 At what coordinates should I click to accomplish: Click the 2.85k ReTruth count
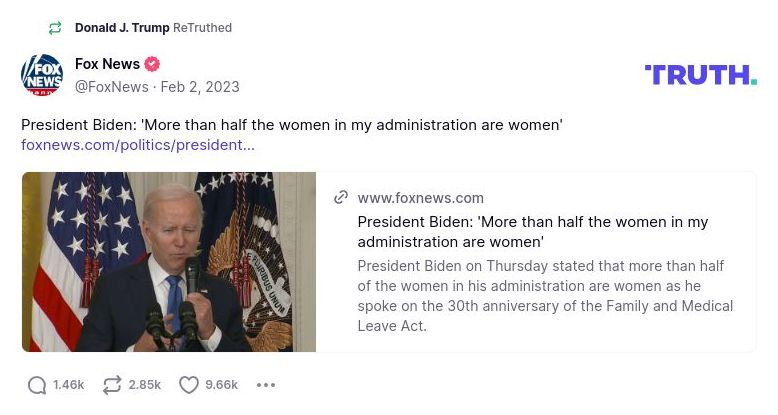(x=145, y=385)
